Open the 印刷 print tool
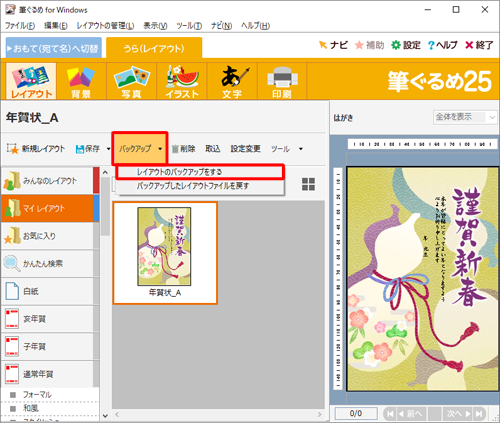This screenshot has height=423, width=500. pos(282,81)
